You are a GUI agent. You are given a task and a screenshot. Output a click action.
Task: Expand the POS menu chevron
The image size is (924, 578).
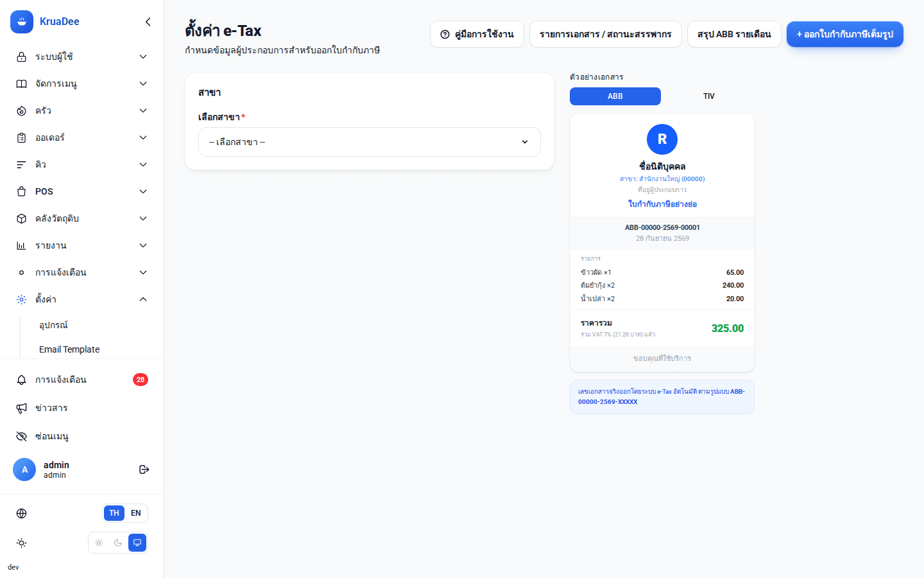[143, 191]
